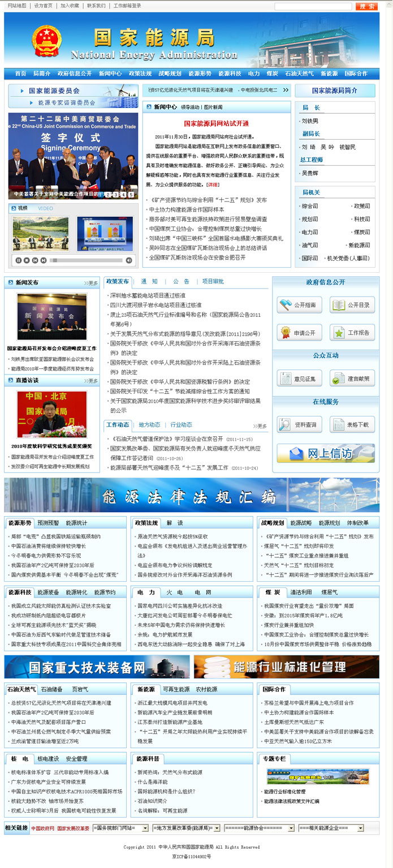The width and height of the screenshot is (393, 868).
Task: Open the 刘铁男 director link
Action: [x=310, y=121]
